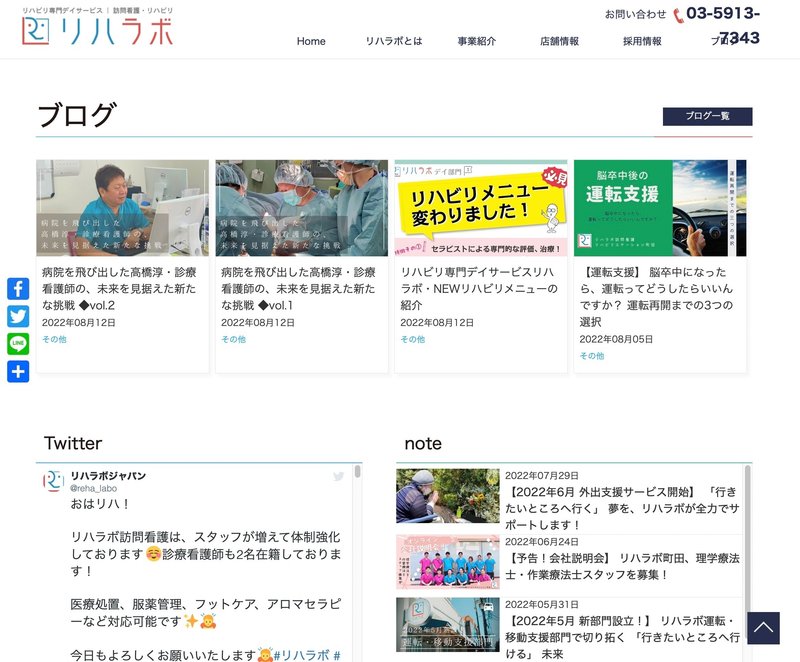The image size is (800, 662).
Task: Click その他 tag under リハビリメニュー post
Action: (412, 339)
